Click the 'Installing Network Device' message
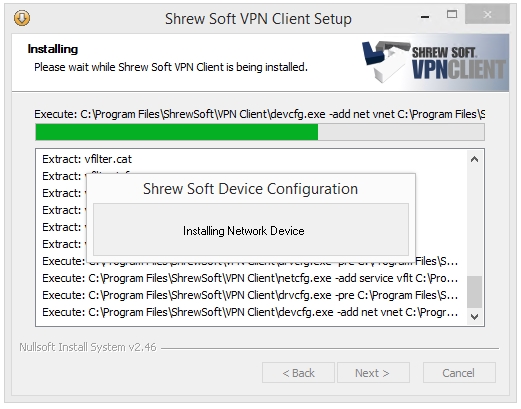 click(244, 231)
